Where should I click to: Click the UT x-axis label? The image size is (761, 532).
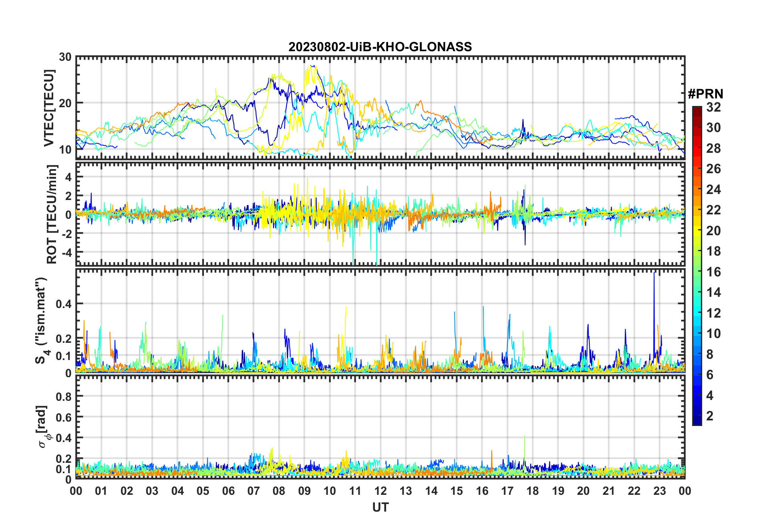pyautogui.click(x=380, y=507)
